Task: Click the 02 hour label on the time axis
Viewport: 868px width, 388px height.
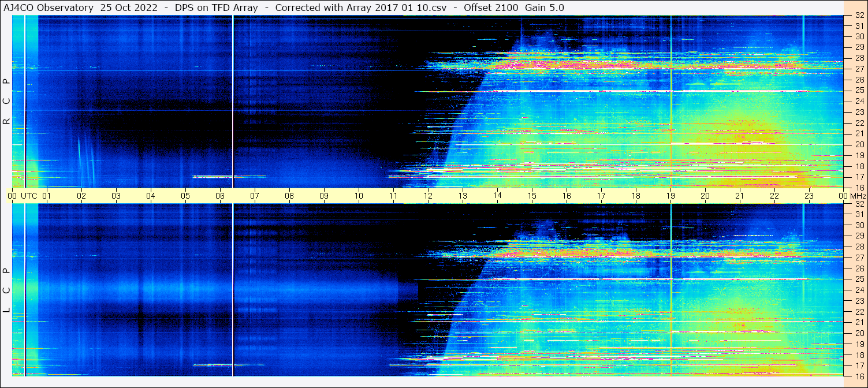Action: [x=81, y=196]
